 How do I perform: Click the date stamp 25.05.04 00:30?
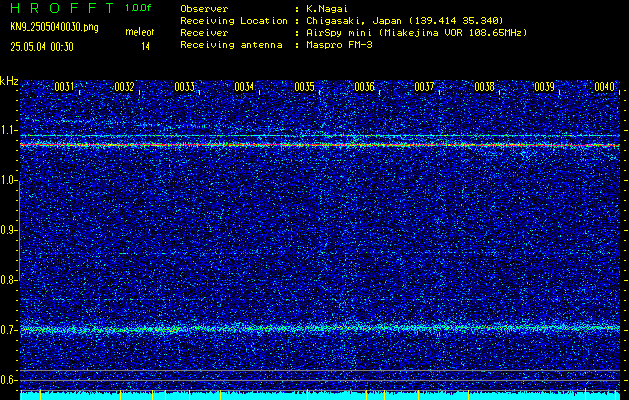point(42,47)
